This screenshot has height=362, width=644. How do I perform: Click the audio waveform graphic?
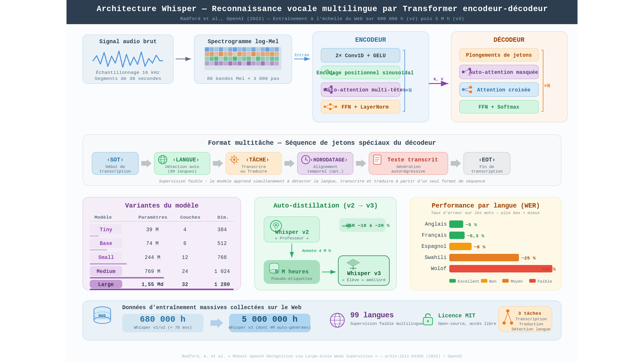point(128,59)
